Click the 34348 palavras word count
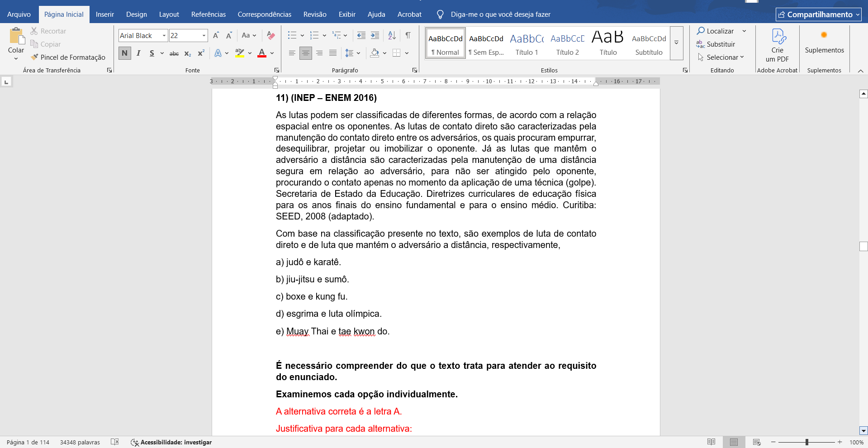Screen dimensions: 868x448 click(x=80, y=442)
